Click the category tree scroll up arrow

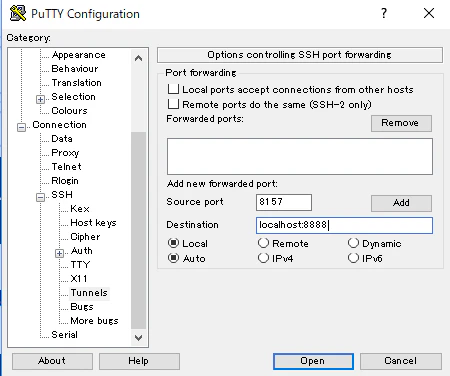138,58
